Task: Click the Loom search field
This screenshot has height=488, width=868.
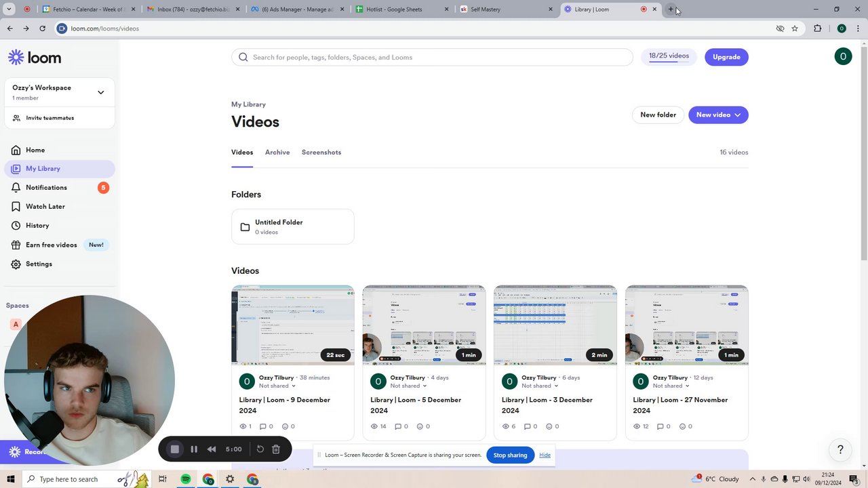Action: coord(432,58)
